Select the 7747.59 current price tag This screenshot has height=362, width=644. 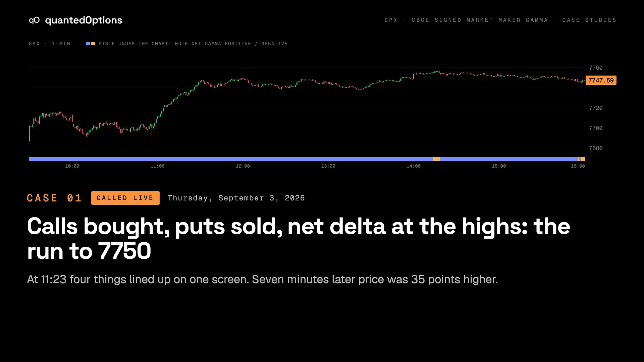click(x=601, y=80)
